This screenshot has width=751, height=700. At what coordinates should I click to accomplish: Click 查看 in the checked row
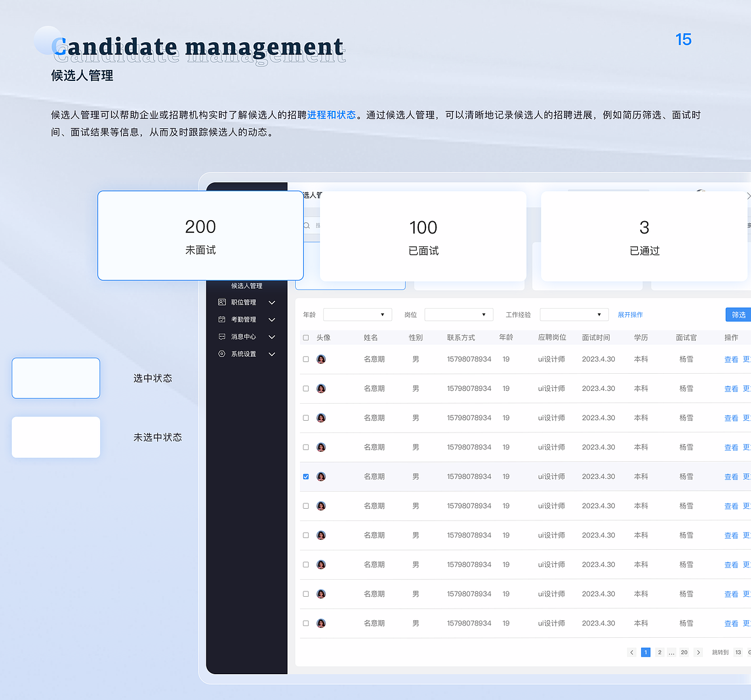[x=731, y=477]
